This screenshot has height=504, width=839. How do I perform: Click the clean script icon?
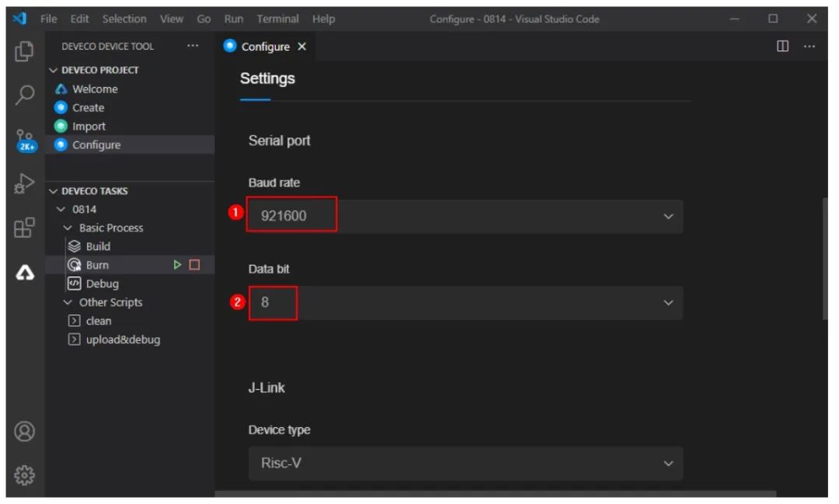click(x=75, y=321)
